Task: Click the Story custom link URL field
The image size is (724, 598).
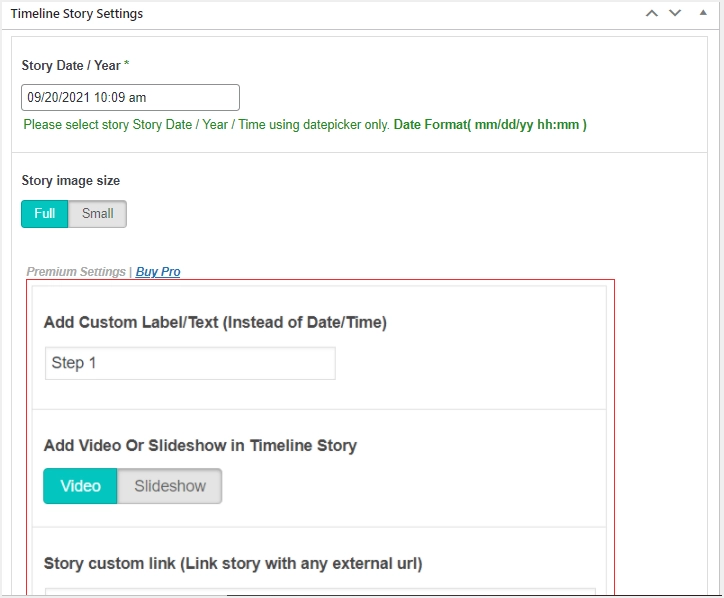Action: [x=320, y=592]
